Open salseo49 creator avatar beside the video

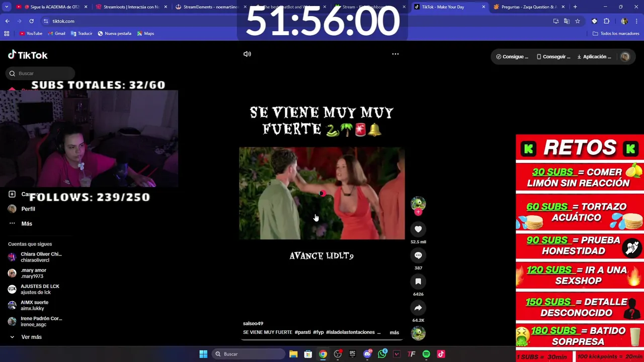pos(418,203)
